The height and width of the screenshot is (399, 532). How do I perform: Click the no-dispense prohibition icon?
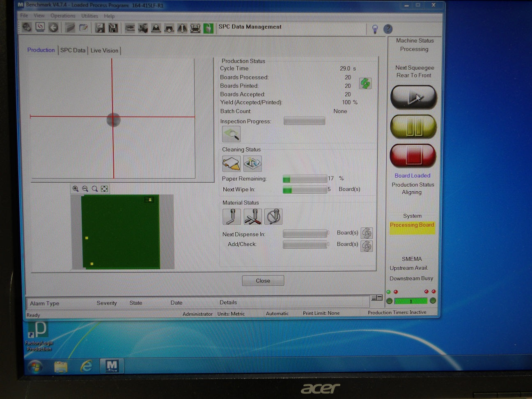[x=273, y=216]
